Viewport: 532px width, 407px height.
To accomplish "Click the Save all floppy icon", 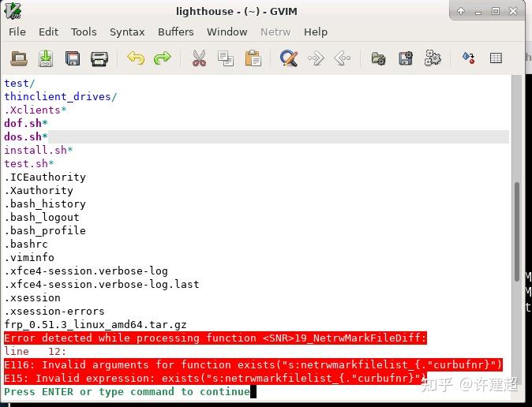I will (73, 58).
